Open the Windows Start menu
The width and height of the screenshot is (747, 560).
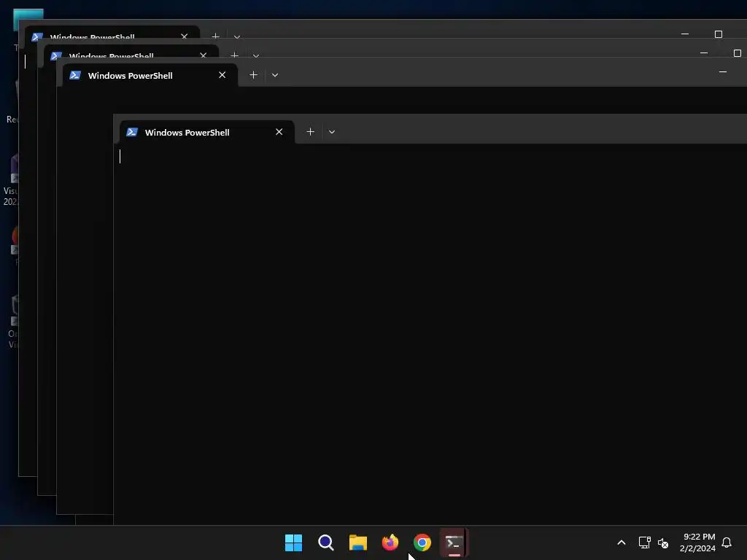(x=293, y=542)
